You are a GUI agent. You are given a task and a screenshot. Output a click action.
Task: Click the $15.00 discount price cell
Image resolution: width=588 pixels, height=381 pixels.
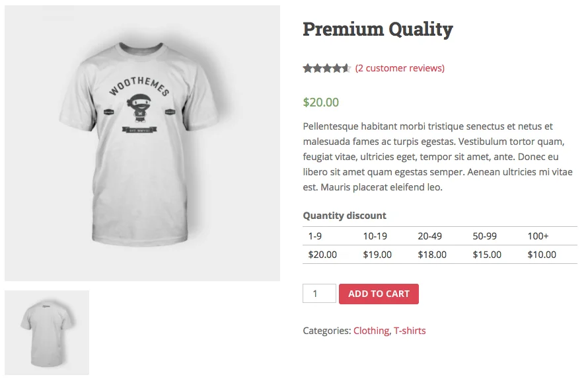pos(486,254)
